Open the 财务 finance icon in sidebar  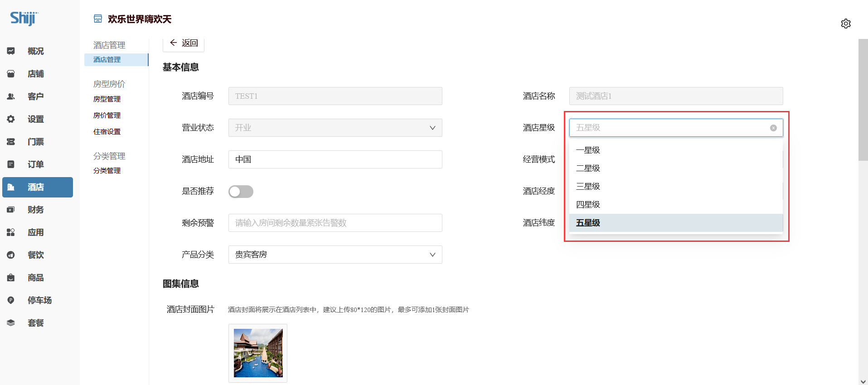(x=11, y=210)
